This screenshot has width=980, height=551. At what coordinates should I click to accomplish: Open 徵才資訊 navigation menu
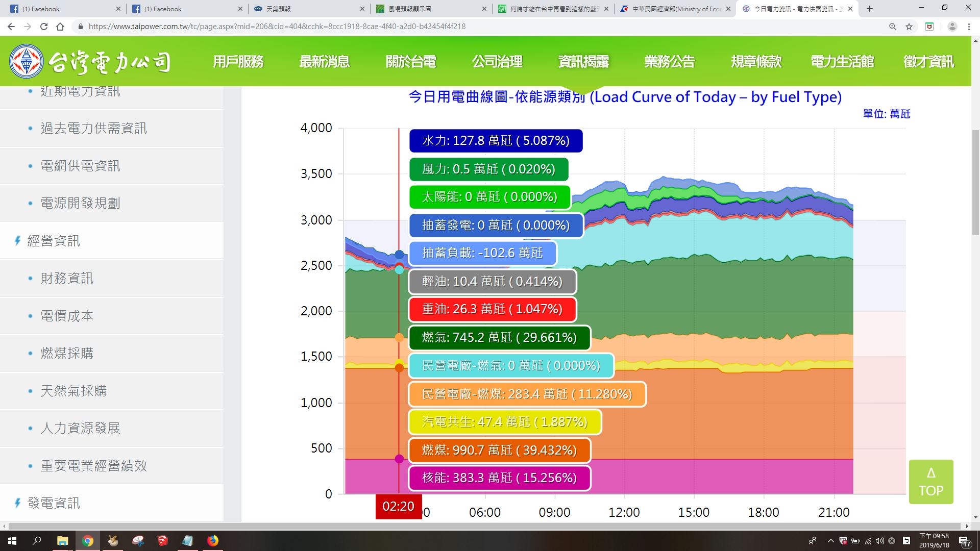coord(928,62)
